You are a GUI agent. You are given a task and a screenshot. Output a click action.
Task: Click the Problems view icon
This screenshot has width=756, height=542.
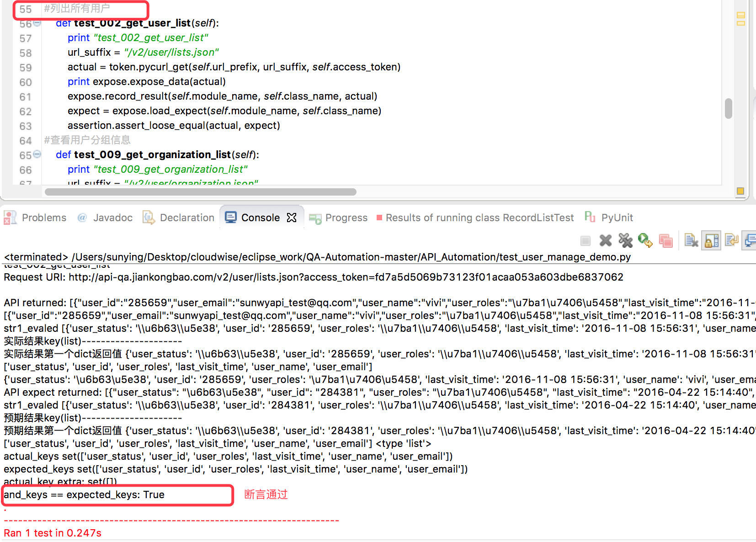[x=10, y=218]
